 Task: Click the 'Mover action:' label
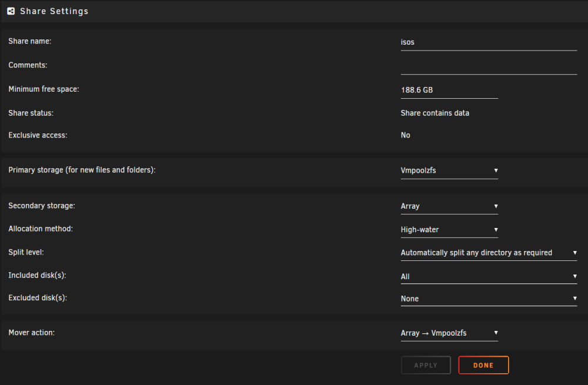(x=32, y=333)
